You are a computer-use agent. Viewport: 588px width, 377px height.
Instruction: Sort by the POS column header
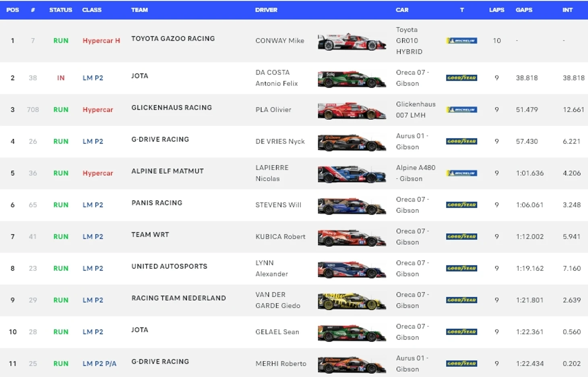(12, 10)
